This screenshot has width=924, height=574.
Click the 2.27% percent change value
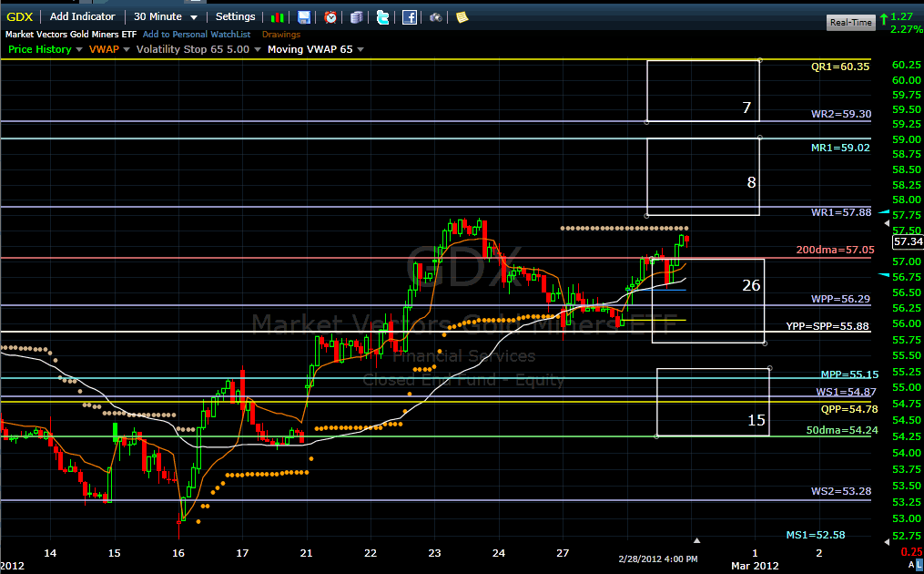(907, 29)
